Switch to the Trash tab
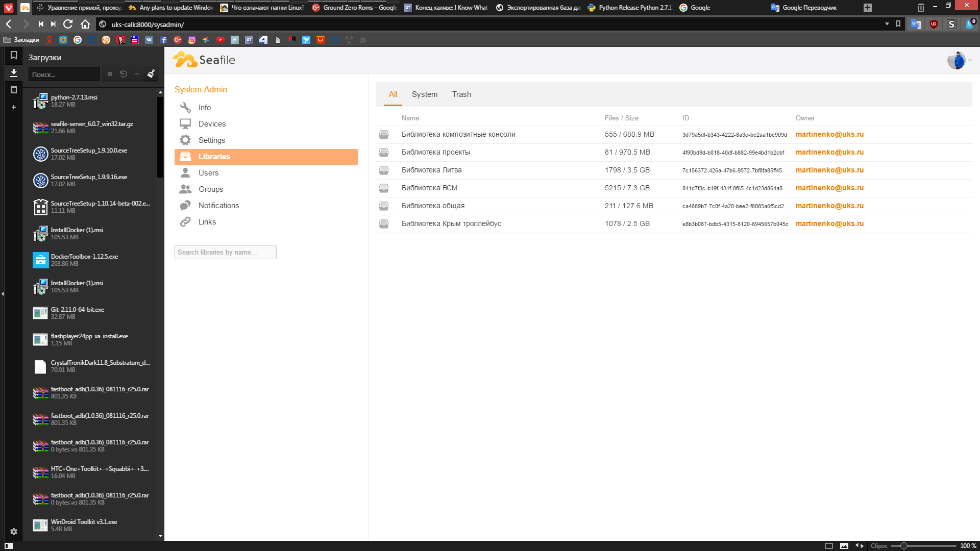The image size is (980, 551). click(462, 94)
